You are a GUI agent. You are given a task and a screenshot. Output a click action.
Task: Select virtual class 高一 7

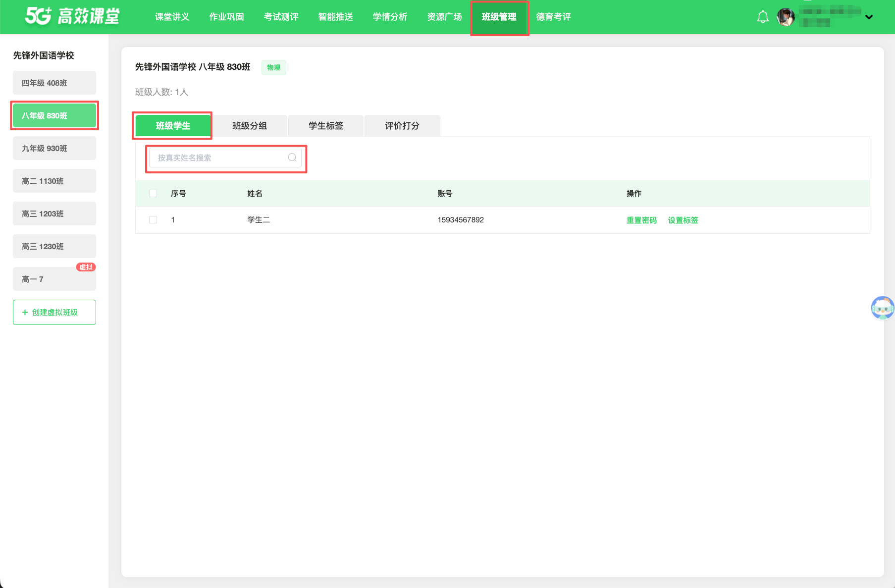(54, 279)
